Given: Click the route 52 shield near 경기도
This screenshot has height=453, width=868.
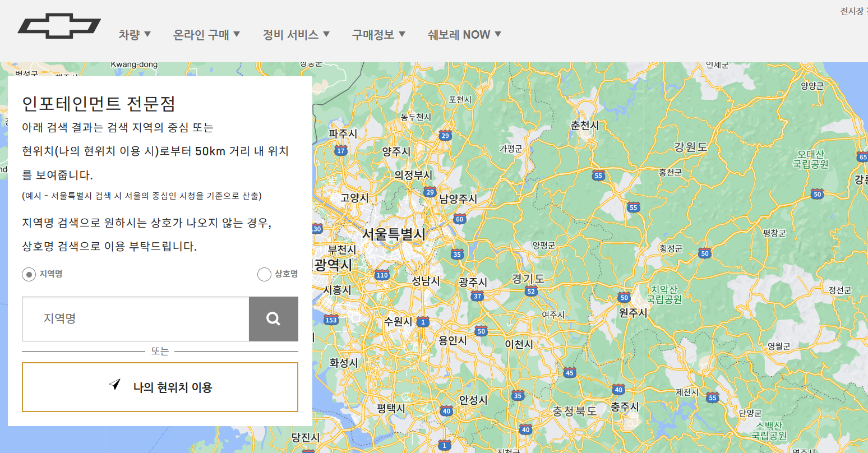Looking at the screenshot, I should click(532, 291).
